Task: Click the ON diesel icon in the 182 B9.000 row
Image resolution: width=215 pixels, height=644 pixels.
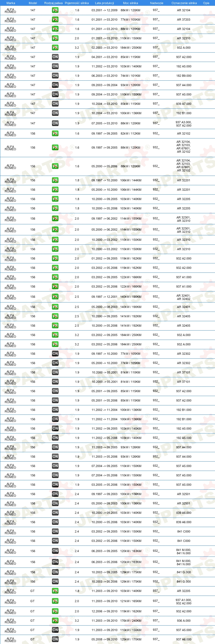Action: (x=55, y=76)
